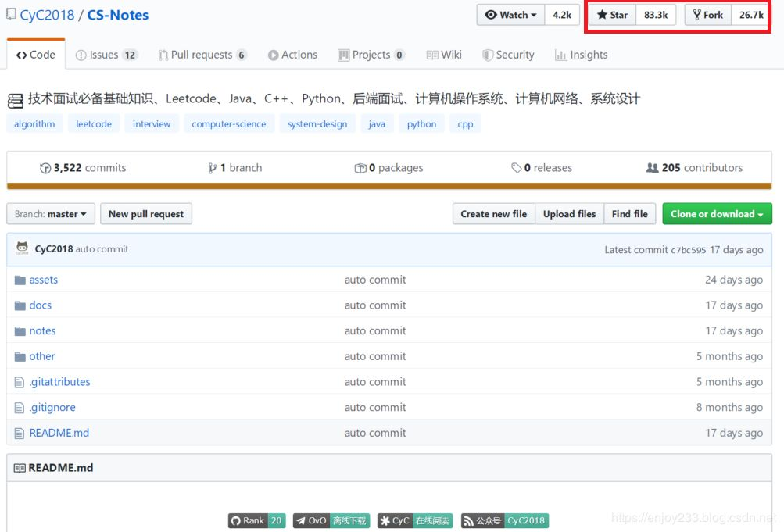784x532 pixels.
Task: Open the Wiki tab
Action: (444, 55)
